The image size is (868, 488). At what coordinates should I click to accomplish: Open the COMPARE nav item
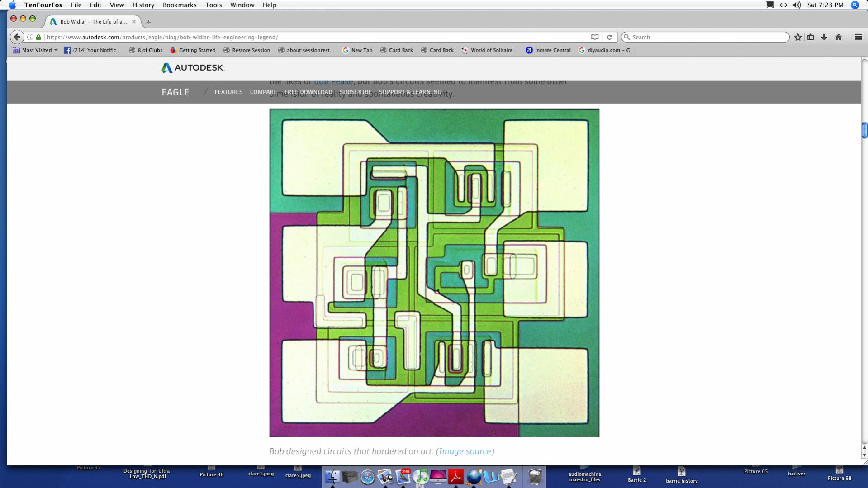tap(263, 92)
